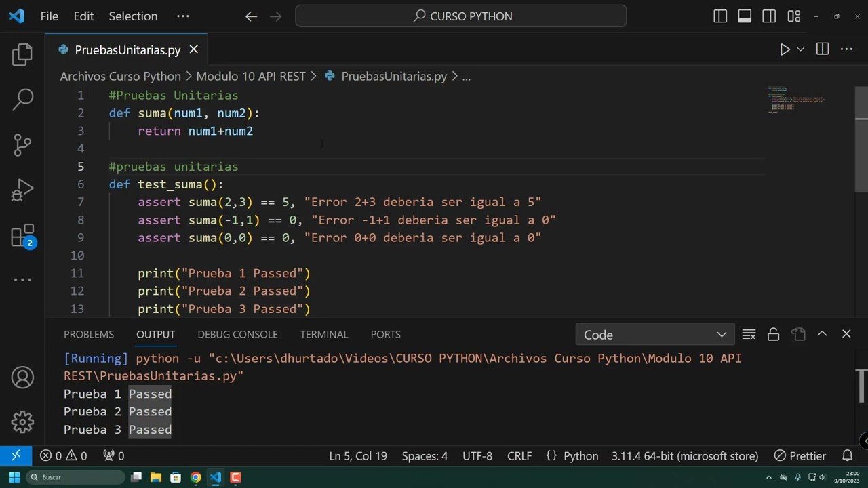Change line endings via CRLF
868x488 pixels.
point(519,455)
